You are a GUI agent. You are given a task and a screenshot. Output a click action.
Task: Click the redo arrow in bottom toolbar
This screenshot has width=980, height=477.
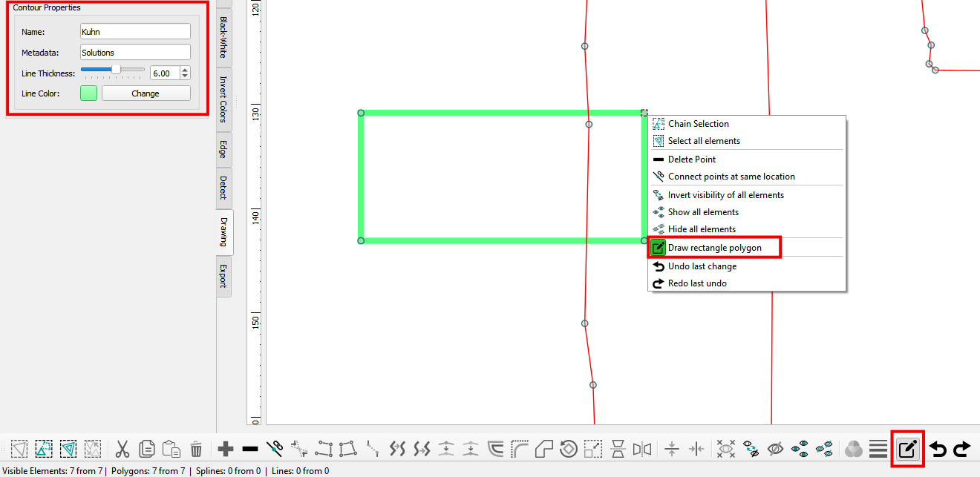pos(962,449)
